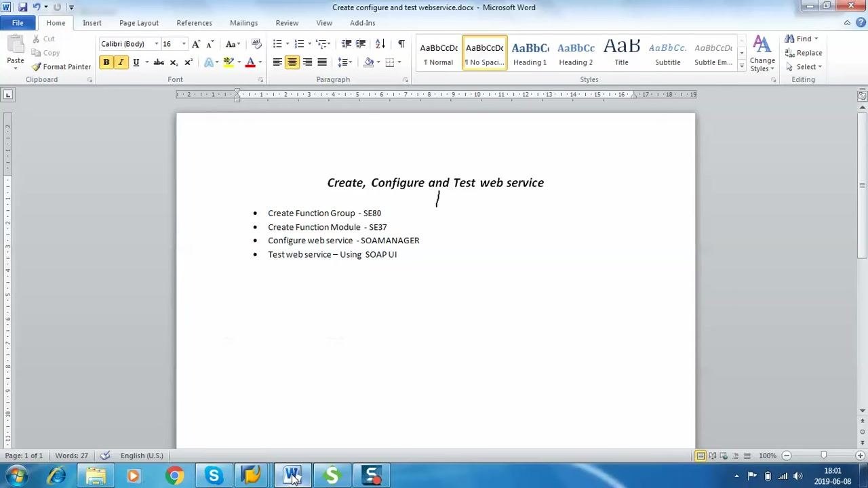Apply the Heading 1 style

click(530, 53)
